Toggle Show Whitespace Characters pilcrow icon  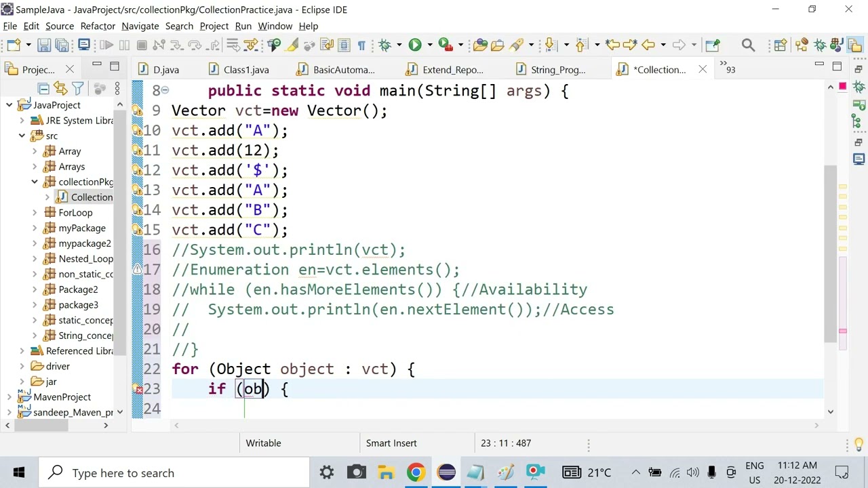click(x=361, y=45)
